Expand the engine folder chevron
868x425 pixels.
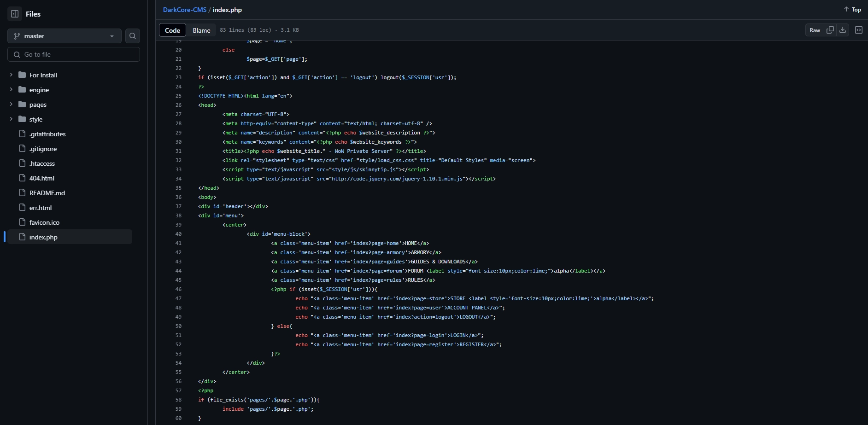point(11,90)
